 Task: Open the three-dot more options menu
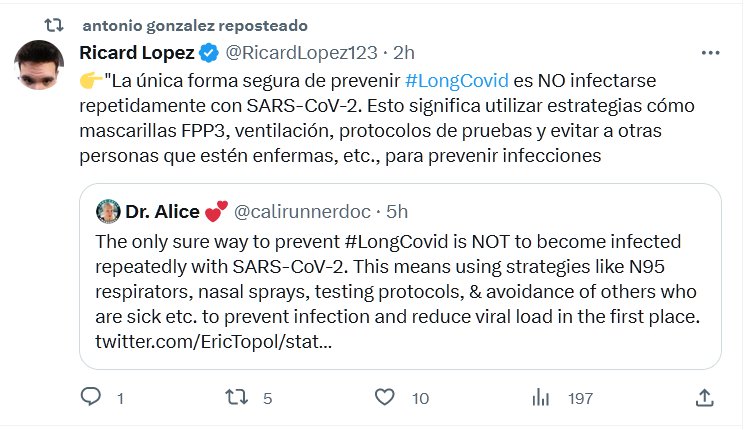(x=710, y=53)
